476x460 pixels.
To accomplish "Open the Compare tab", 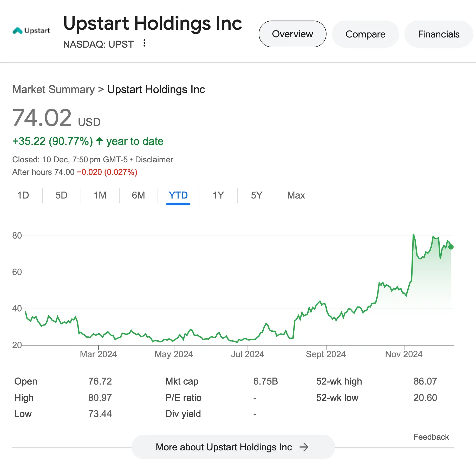I will (x=365, y=34).
